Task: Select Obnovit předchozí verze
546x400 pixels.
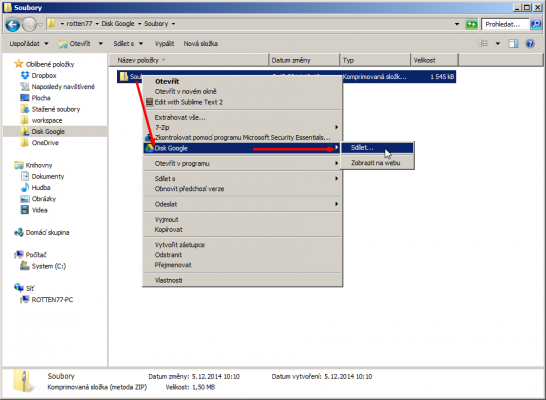Action: [242, 189]
